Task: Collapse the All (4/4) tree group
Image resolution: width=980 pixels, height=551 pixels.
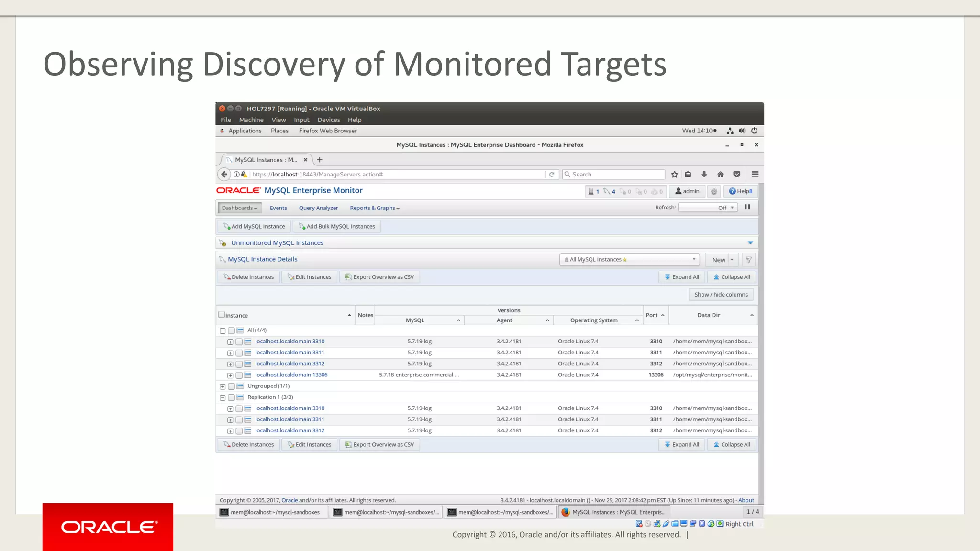Action: [x=223, y=331]
